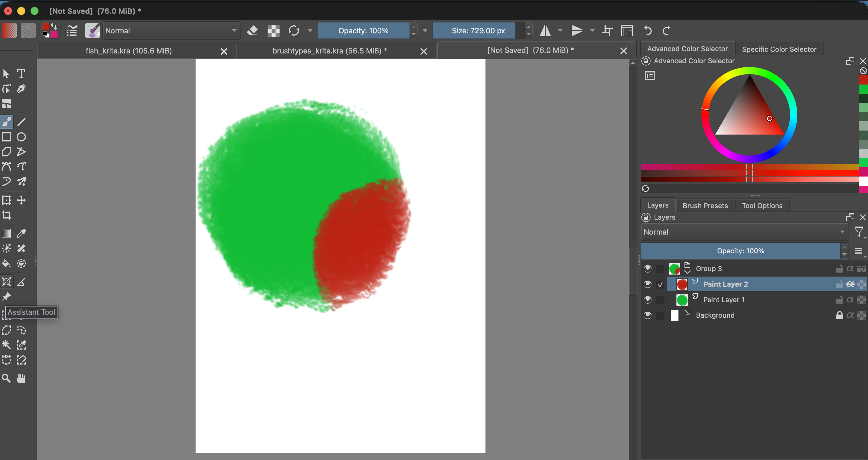868x460 pixels.
Task: Toggle horizontal mirror tool
Action: pos(545,31)
